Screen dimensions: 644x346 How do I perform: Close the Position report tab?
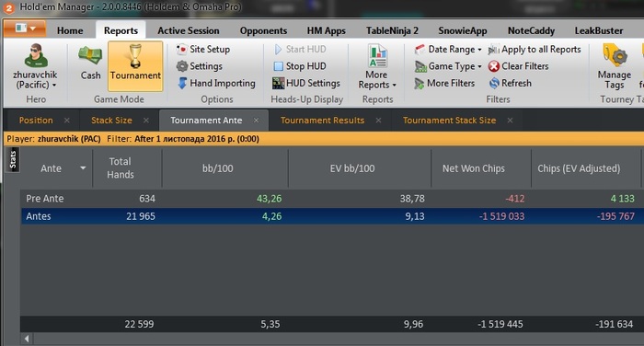(x=67, y=121)
